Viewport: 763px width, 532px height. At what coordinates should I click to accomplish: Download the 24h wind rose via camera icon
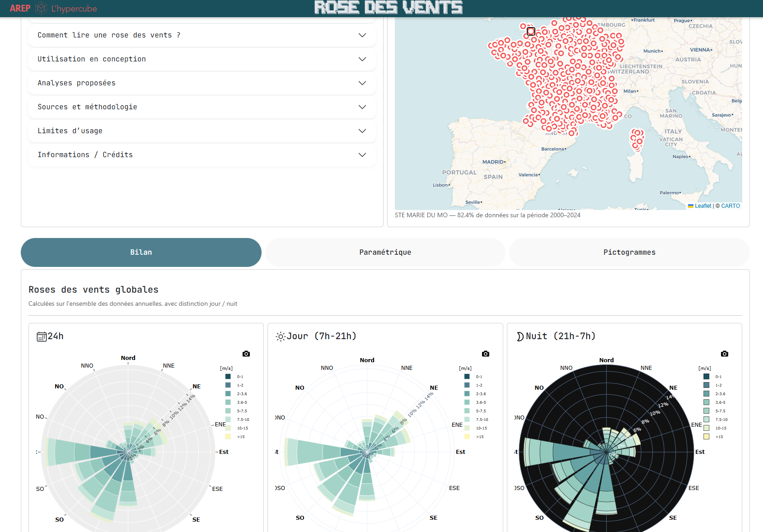pos(246,354)
